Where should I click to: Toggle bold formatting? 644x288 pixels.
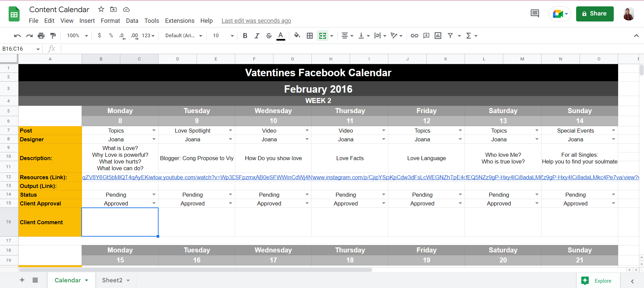245,36
